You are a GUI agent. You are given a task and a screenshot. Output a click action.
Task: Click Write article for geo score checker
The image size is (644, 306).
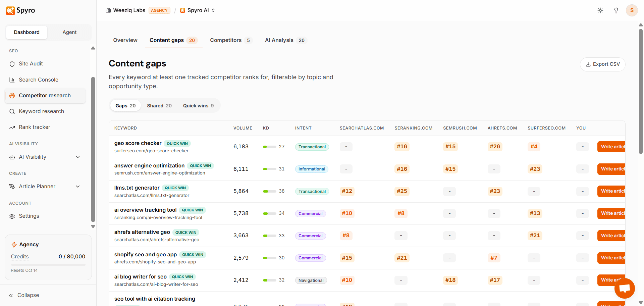click(611, 147)
